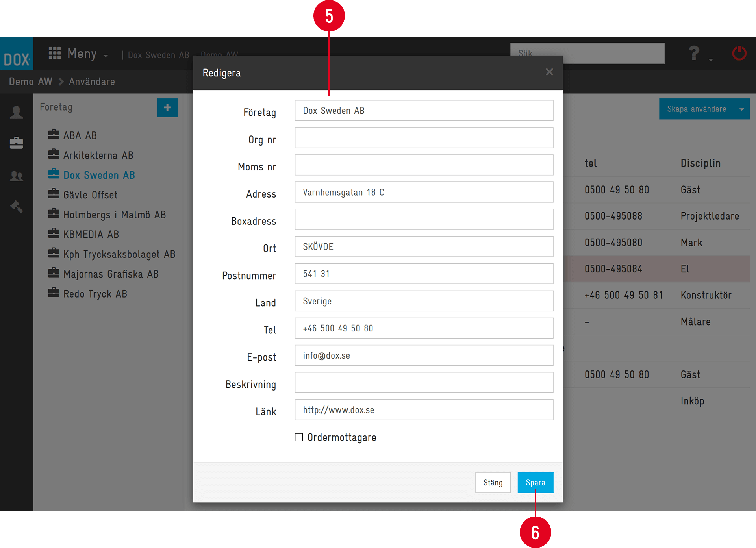The width and height of the screenshot is (756, 548).
Task: Open the user groups sidebar icon
Action: [16, 176]
